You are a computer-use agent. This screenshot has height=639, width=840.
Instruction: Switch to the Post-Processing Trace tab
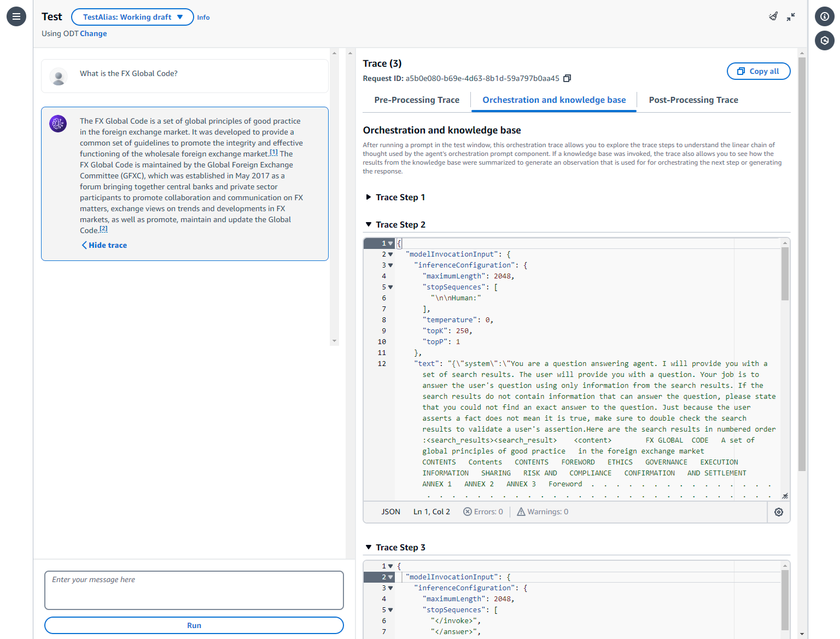click(693, 100)
